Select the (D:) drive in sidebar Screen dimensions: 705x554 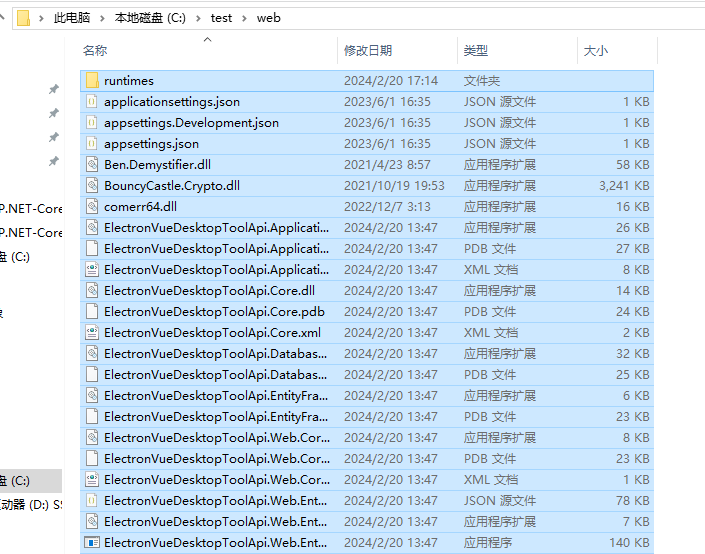click(31, 505)
